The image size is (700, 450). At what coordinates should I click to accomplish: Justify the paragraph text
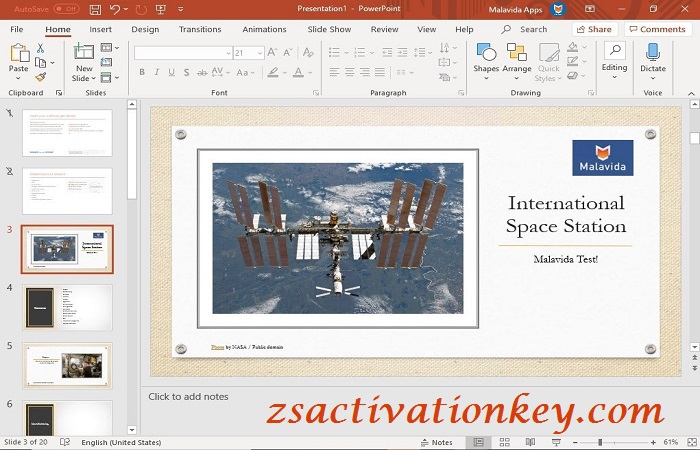380,72
